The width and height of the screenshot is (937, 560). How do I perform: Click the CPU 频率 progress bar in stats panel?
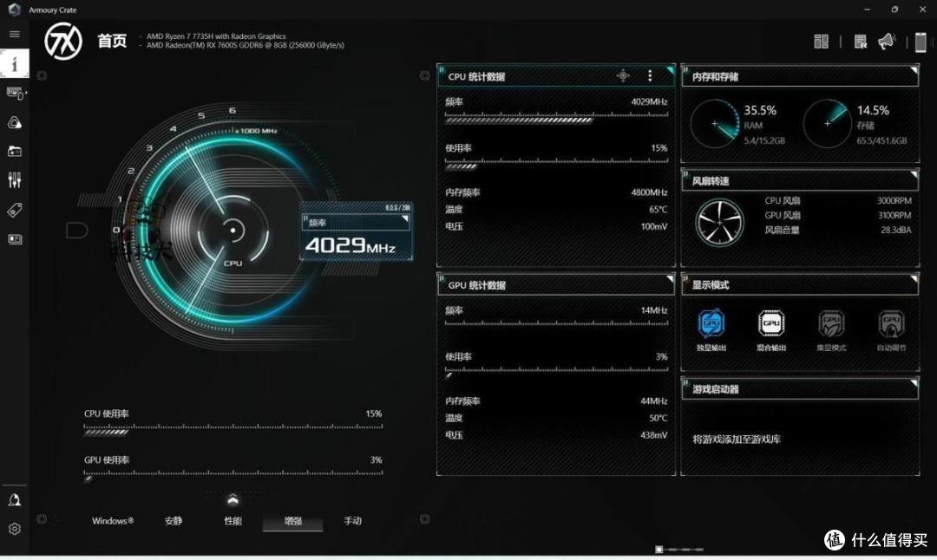click(556, 118)
